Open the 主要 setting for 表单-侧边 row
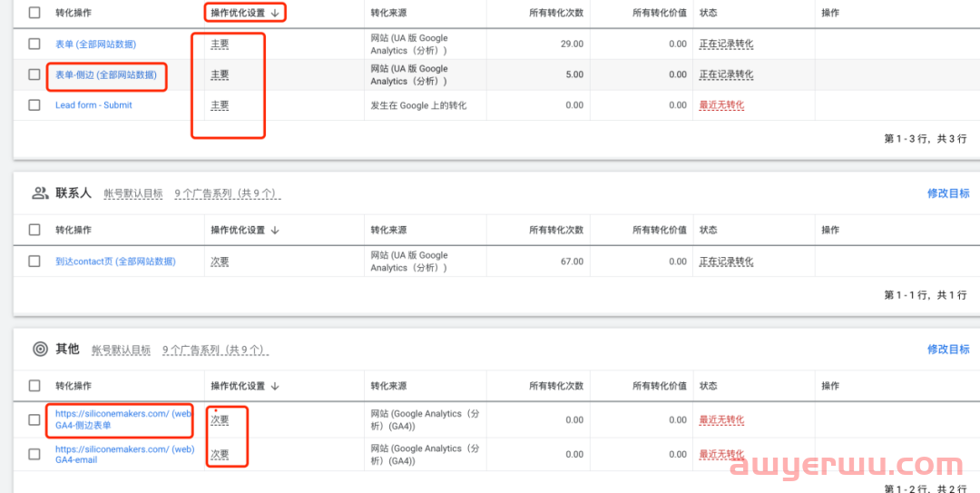The image size is (980, 493). 220,74
